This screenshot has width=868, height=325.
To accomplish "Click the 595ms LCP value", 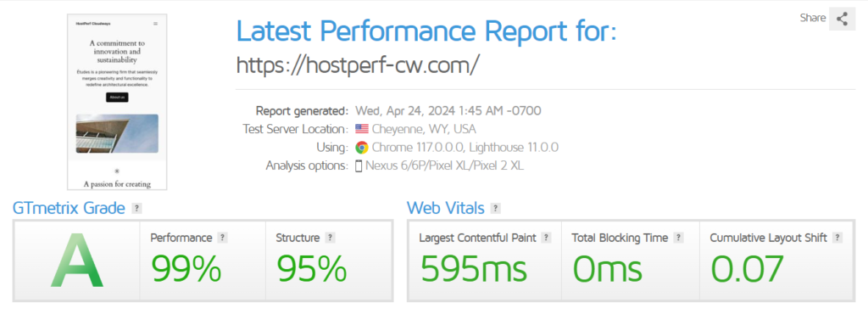I will (473, 269).
